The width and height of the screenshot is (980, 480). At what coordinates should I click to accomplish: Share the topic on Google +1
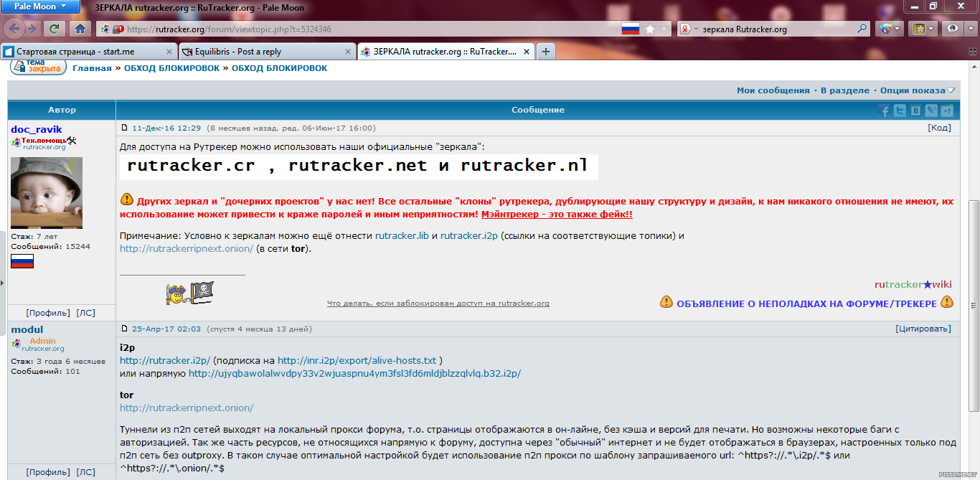point(947,110)
